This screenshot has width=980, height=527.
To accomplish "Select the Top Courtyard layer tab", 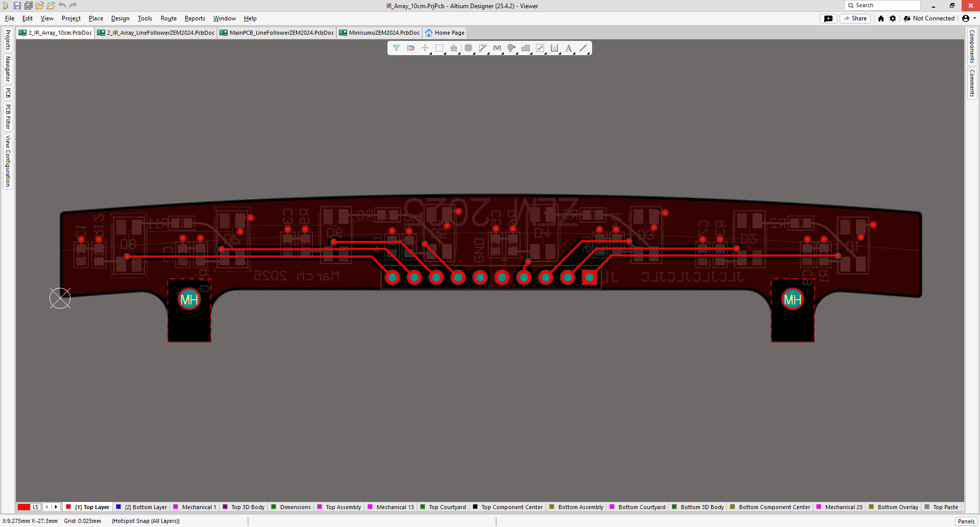I will (443, 507).
